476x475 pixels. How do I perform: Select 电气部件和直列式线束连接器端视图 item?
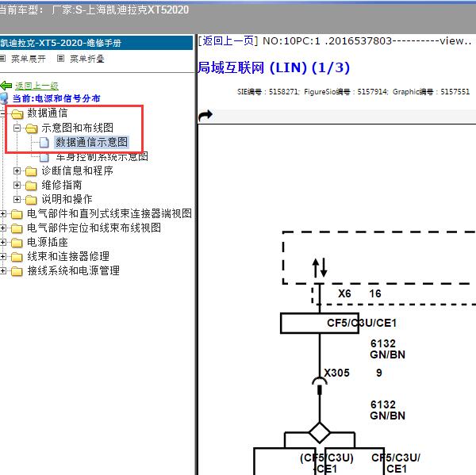tap(109, 213)
